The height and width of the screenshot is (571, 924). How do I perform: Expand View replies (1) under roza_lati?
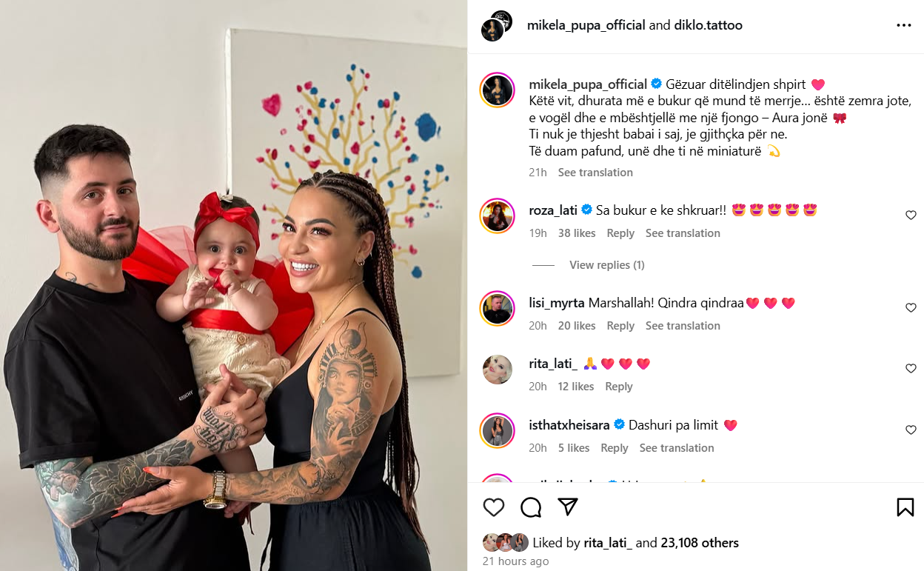pos(606,265)
